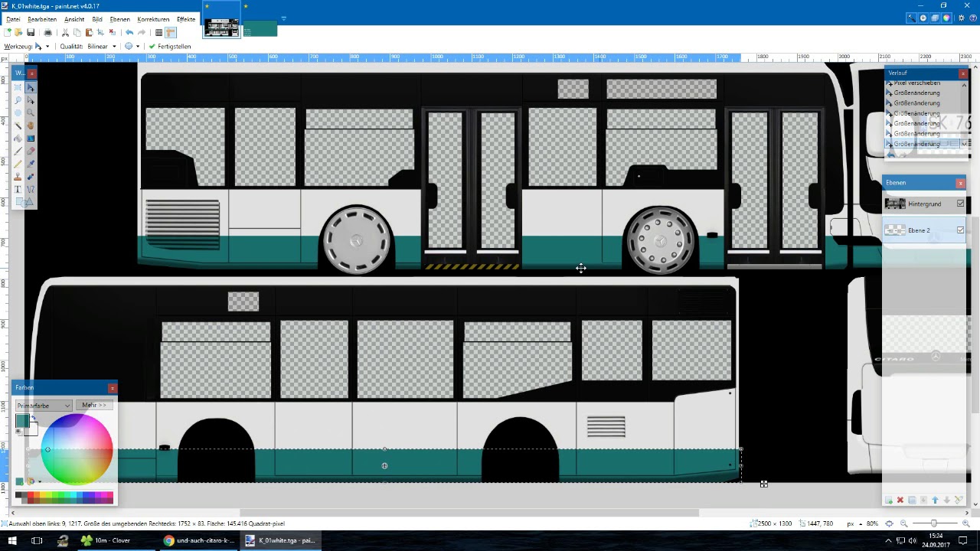980x551 pixels.
Task: Open the Chrome taskbar window
Action: (199, 540)
